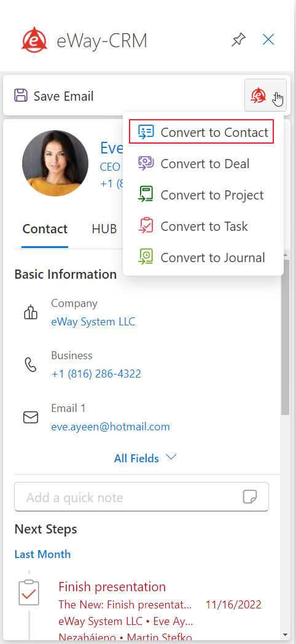Call business number +1 (816) 286-4322
296x644 pixels.
click(x=96, y=374)
